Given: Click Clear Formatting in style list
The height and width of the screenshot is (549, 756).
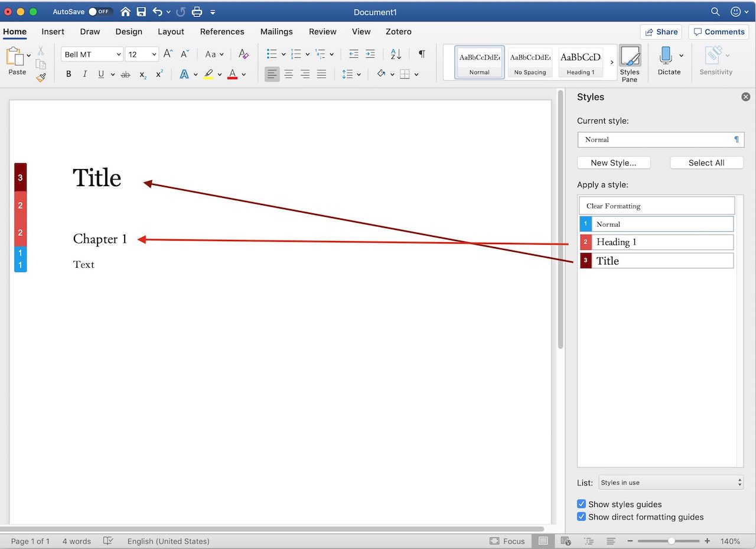Looking at the screenshot, I should tap(657, 206).
